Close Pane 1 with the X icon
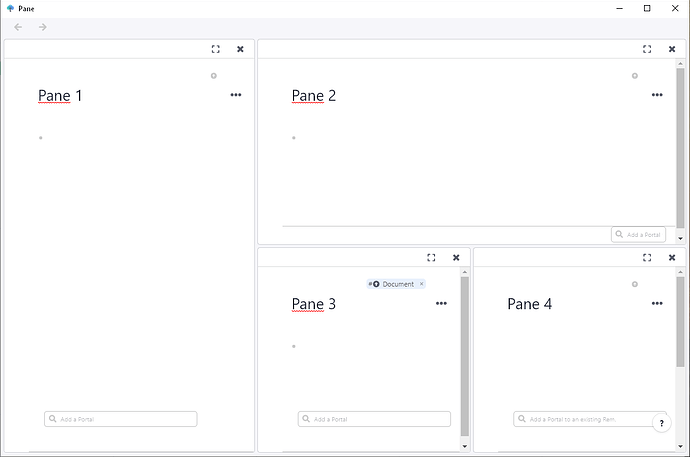The image size is (690, 457). pyautogui.click(x=240, y=49)
